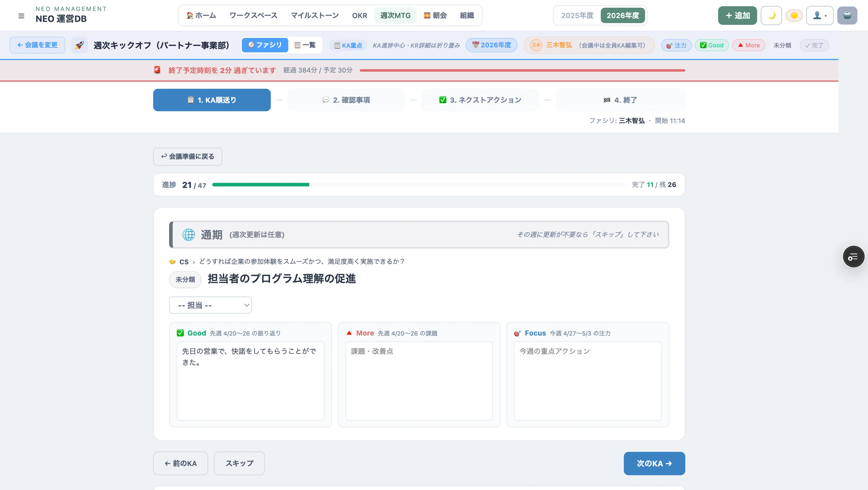Click the red overtime progress bar
The image size is (868, 490).
[x=522, y=70]
